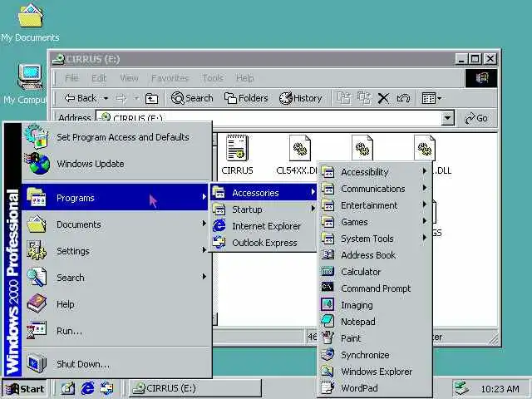The image size is (532, 399).
Task: Open Accessibility folder in Accessories menu
Action: click(375, 172)
